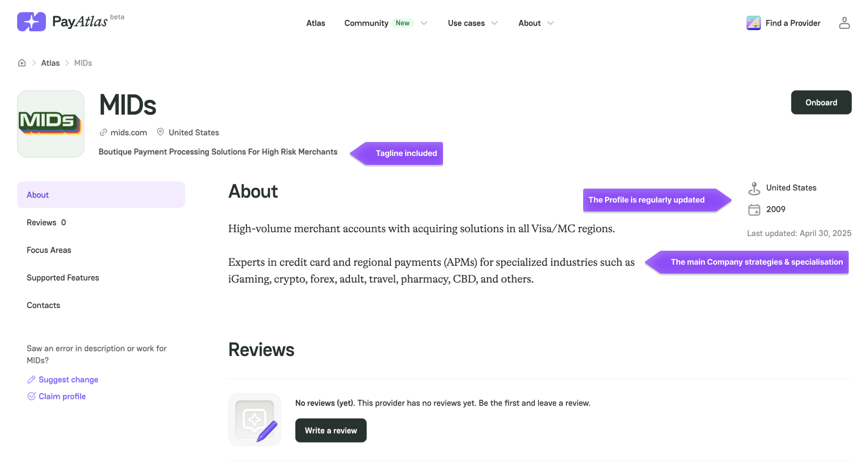This screenshot has height=469, width=868.
Task: Click the checkmark icon beside Claim profile
Action: tap(31, 396)
